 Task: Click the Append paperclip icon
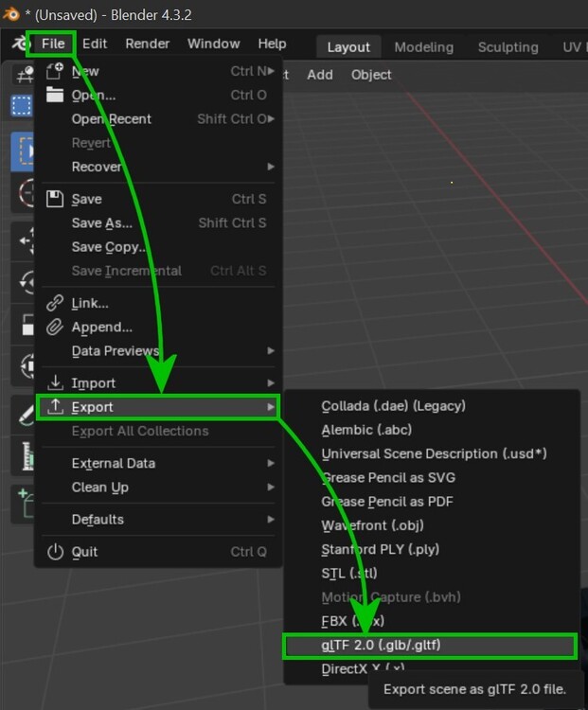[55, 327]
